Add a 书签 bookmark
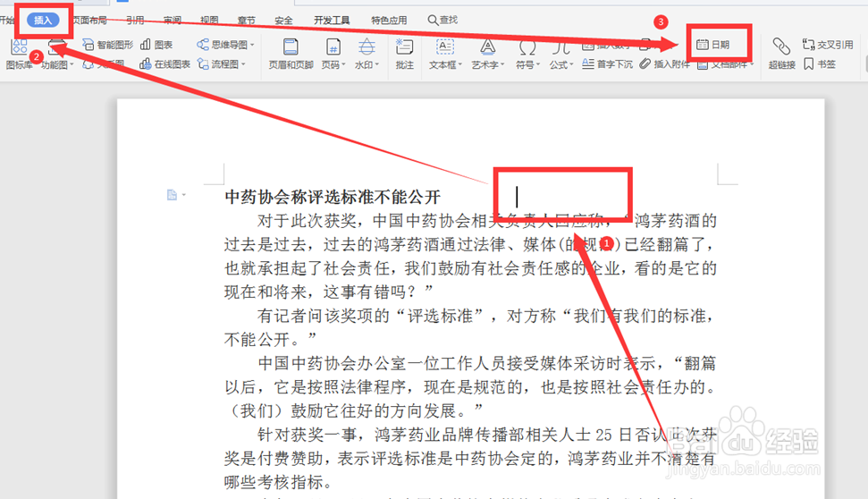The width and height of the screenshot is (868, 499). [x=820, y=64]
